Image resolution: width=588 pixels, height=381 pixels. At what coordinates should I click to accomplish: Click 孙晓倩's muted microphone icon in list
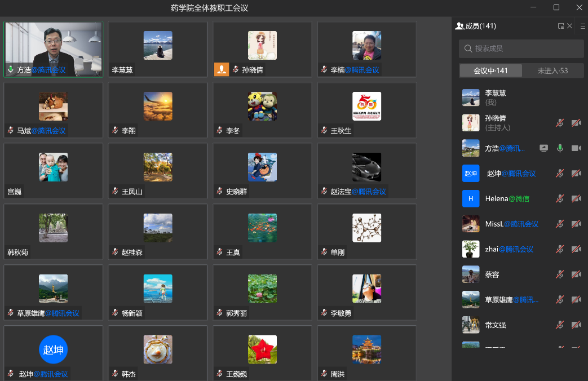(x=560, y=123)
